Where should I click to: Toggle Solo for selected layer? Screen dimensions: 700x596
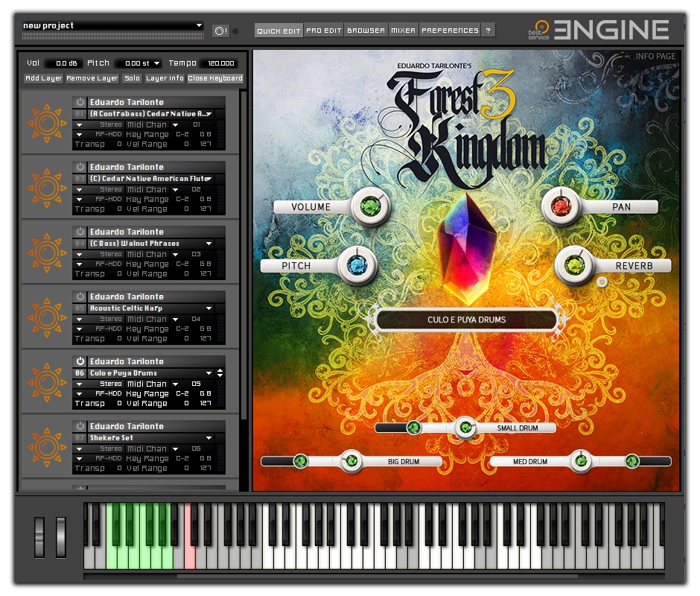132,78
